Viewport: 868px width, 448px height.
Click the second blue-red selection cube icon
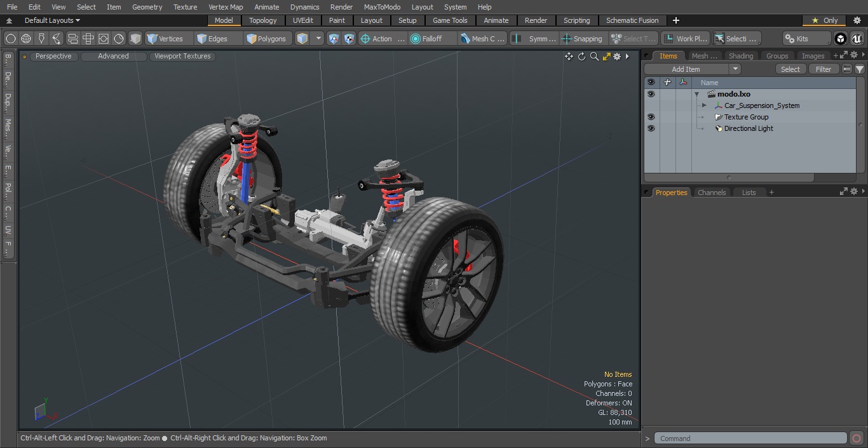[x=349, y=39]
